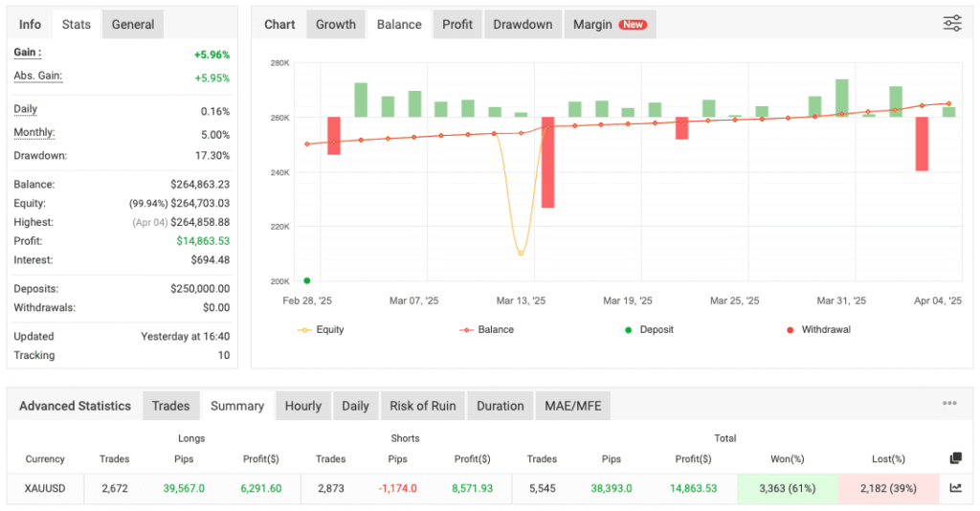Screen dimensions: 980x511
Task: Select the Margin tab marked New
Action: click(609, 25)
